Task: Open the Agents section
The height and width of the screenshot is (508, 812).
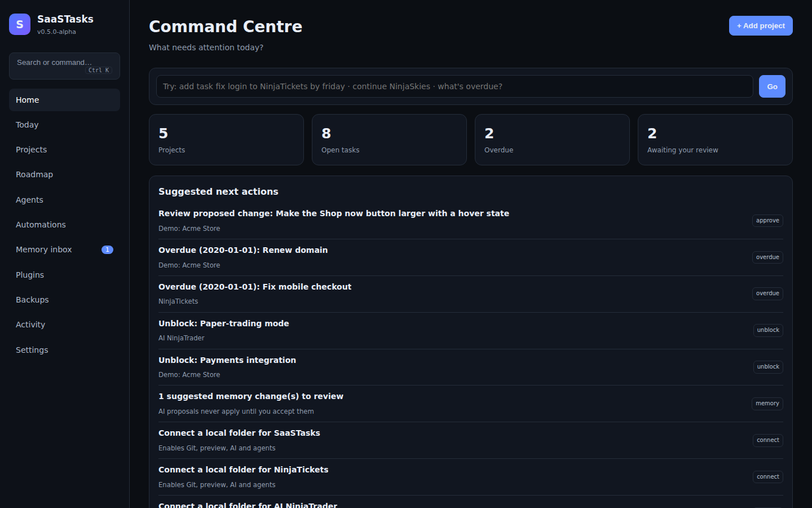Action: pos(64,200)
